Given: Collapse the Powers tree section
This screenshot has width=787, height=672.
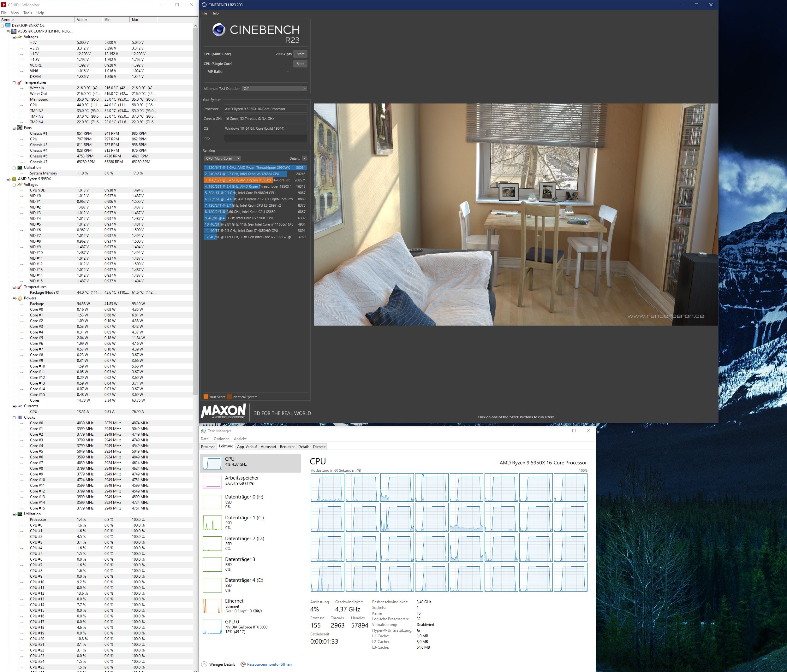Looking at the screenshot, I should (x=14, y=298).
